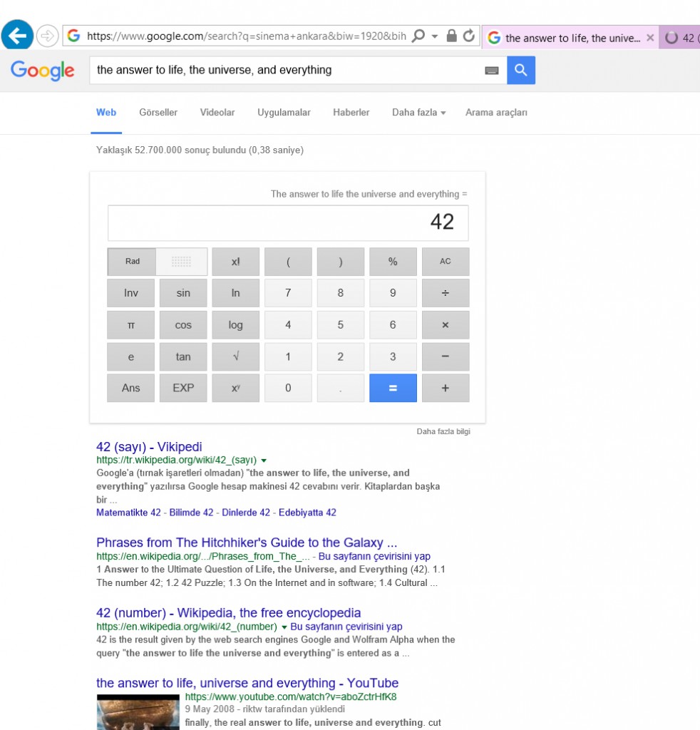Click the ln calculator key

pyautogui.click(x=235, y=293)
